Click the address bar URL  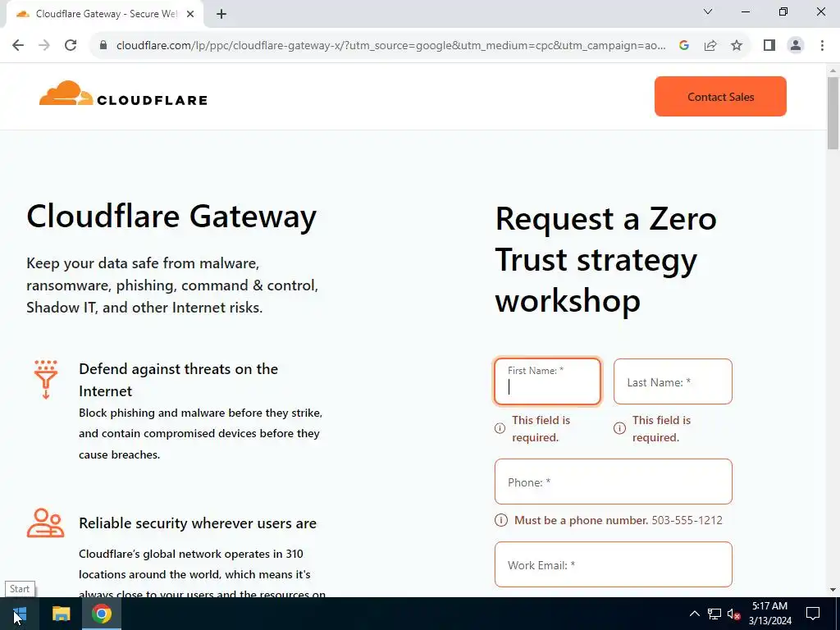click(391, 46)
